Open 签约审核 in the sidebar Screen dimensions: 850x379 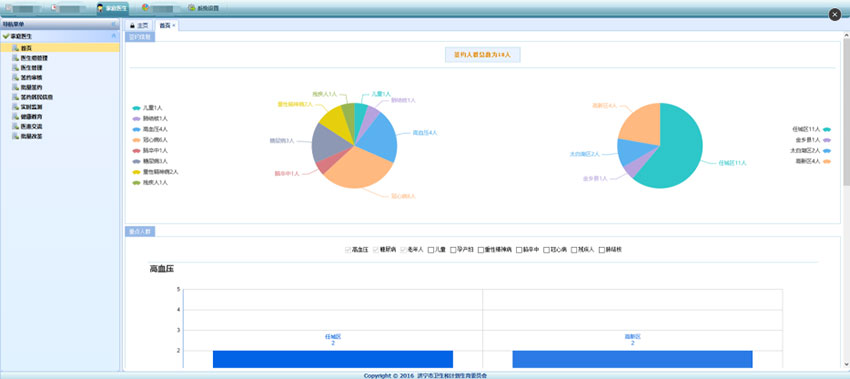pyautogui.click(x=31, y=78)
